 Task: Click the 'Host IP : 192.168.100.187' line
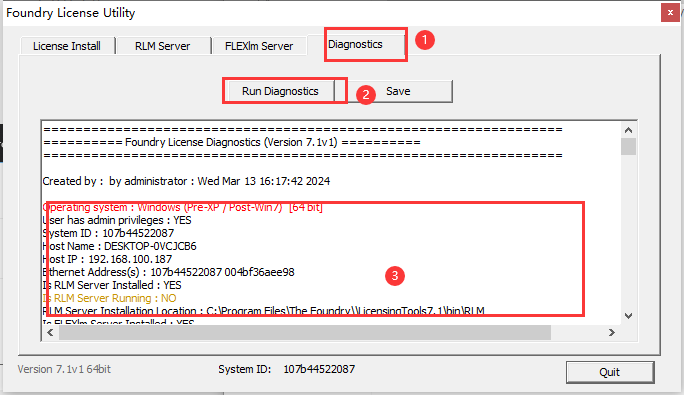click(107, 259)
